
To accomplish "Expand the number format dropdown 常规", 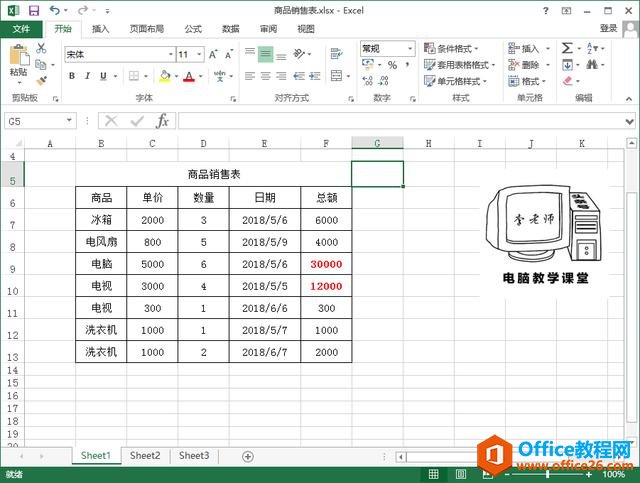I will [410, 48].
